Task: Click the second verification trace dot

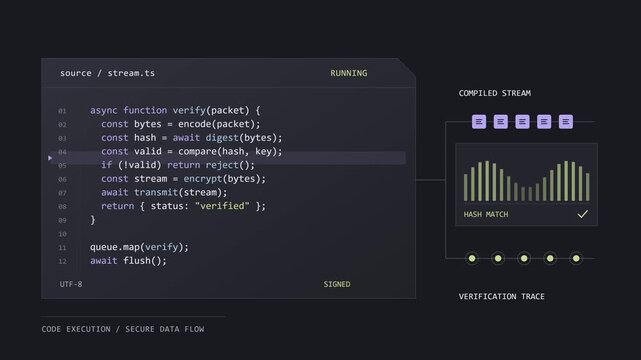Action: [x=498, y=258]
